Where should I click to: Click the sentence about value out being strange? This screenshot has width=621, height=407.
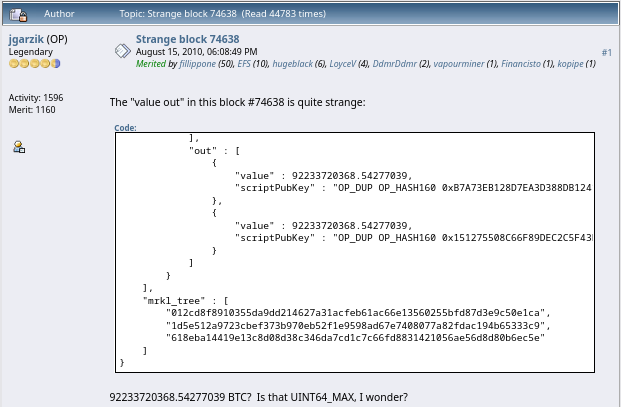point(238,103)
